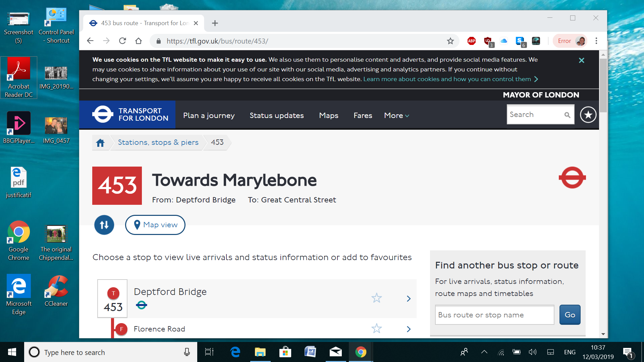The width and height of the screenshot is (644, 362).
Task: Bookmark this page with the star
Action: 450,41
